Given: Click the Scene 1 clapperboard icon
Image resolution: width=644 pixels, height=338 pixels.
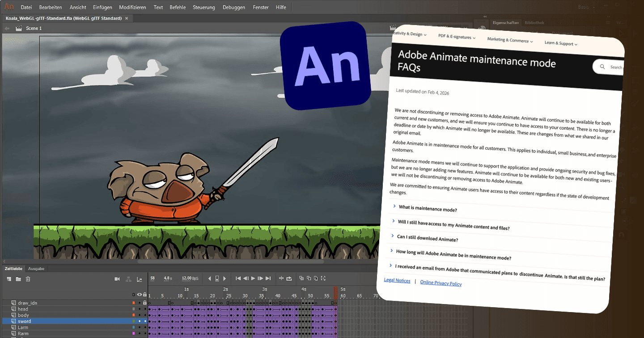Looking at the screenshot, I should pyautogui.click(x=18, y=28).
